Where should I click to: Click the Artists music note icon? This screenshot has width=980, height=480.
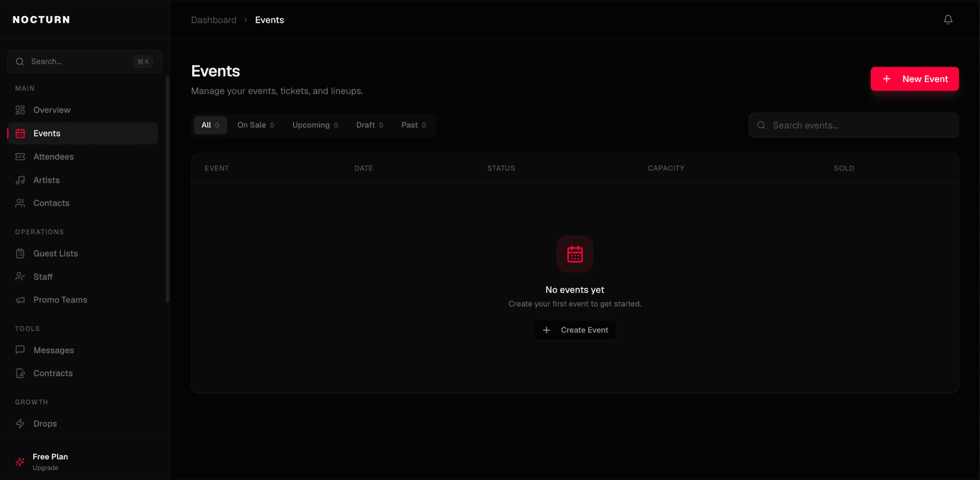click(20, 180)
